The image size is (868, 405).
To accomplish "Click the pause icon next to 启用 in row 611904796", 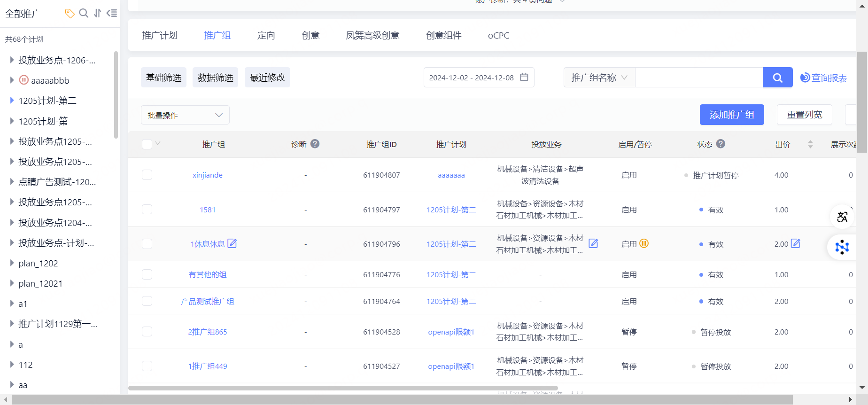I will (644, 243).
